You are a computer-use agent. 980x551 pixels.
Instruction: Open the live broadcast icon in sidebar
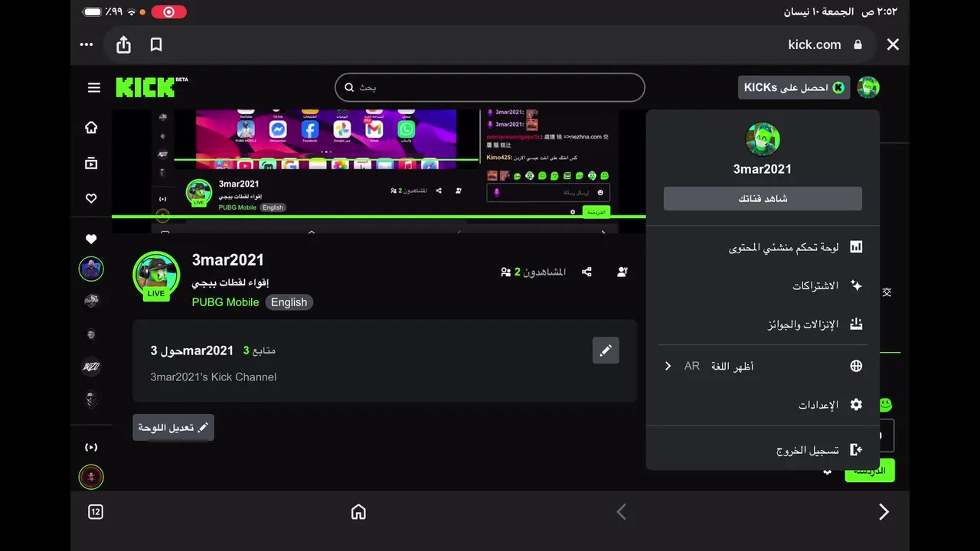click(x=91, y=447)
